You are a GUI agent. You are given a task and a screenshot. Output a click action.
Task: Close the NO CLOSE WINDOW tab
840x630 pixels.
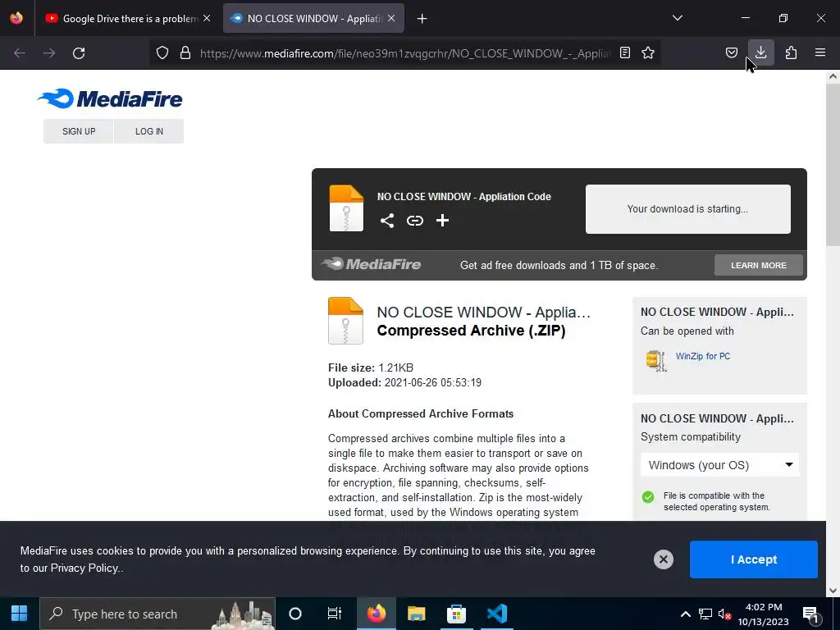pyautogui.click(x=391, y=18)
